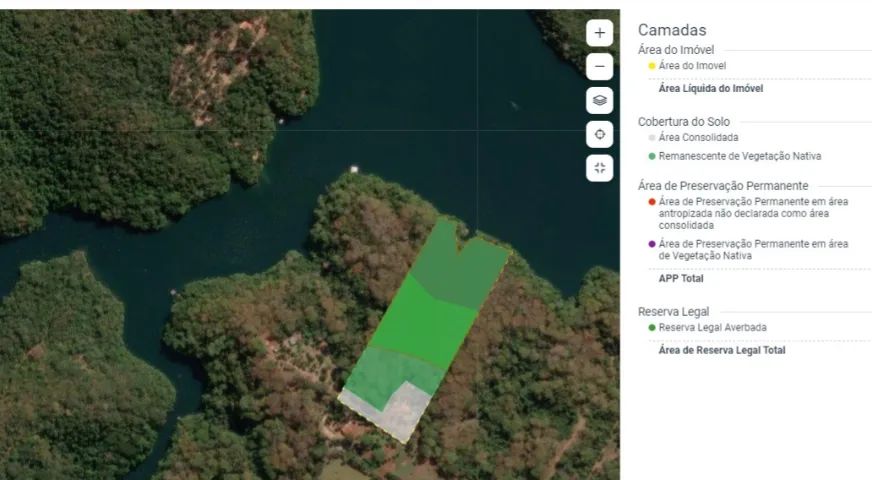Select 'Remanescente de Vegetação Nativa' layer label

(740, 156)
